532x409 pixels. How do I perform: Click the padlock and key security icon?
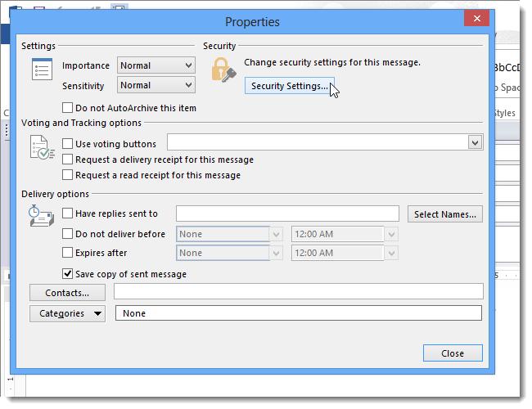tap(223, 70)
